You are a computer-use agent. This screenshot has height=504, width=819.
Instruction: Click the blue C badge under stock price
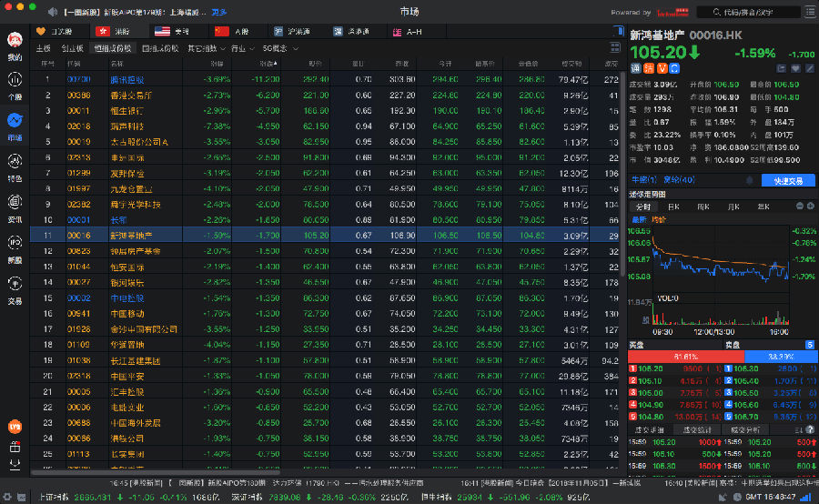(674, 68)
